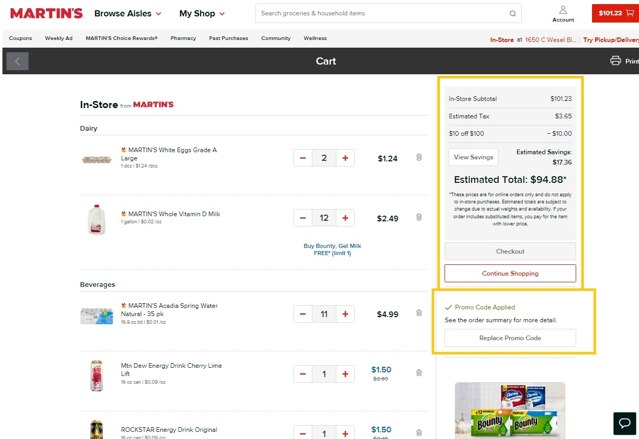Screen dimensions: 639x439
Task: Open the Weekly Ad tab
Action: (59, 38)
